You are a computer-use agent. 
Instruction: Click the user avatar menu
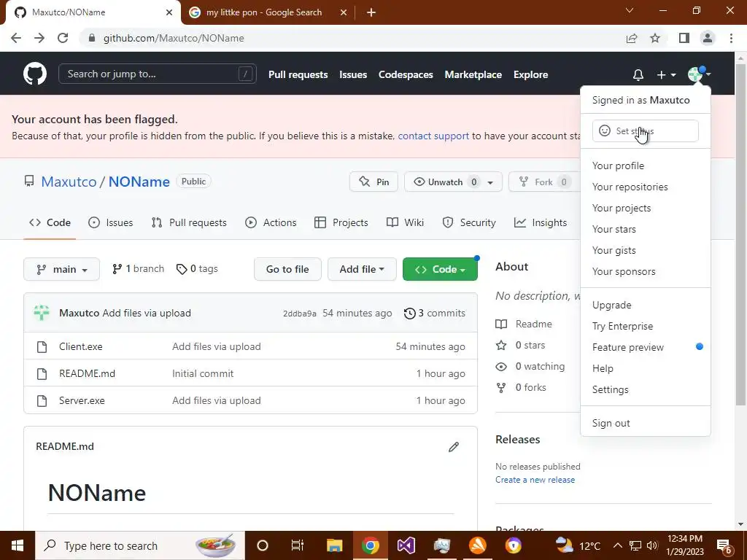[699, 74]
